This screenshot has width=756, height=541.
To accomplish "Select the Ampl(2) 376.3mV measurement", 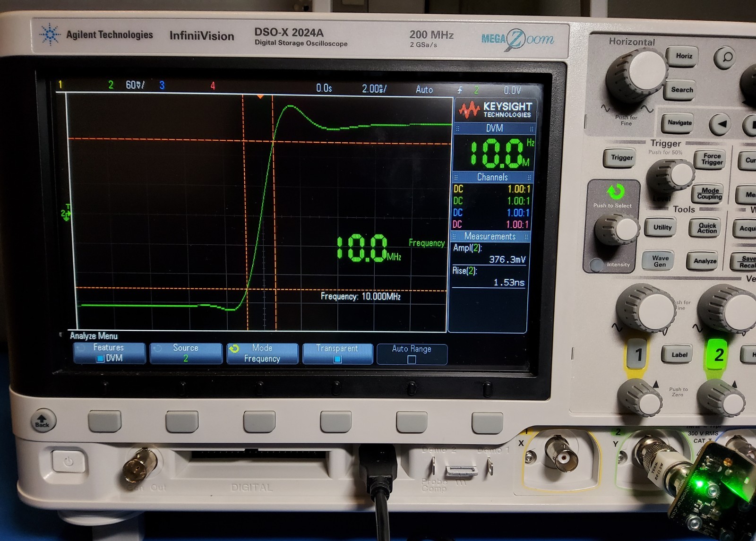I will 490,254.
